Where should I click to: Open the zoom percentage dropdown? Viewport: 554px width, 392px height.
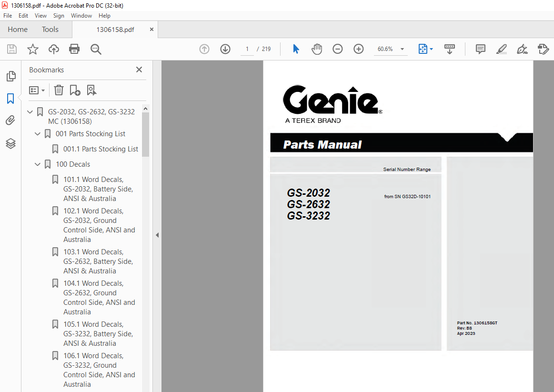click(402, 49)
